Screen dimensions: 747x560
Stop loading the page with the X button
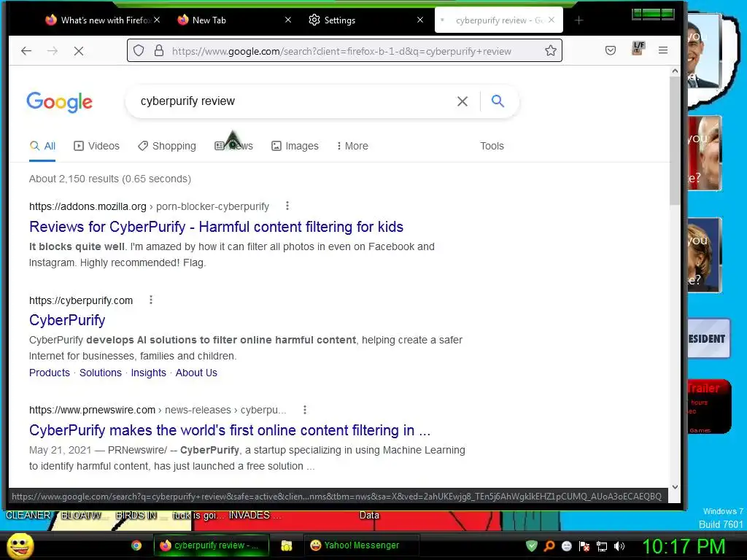[79, 50]
